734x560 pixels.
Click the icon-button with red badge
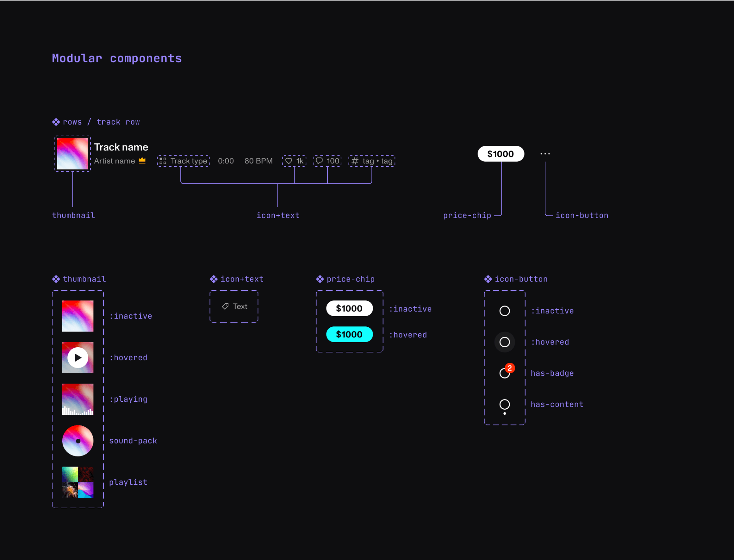pos(505,373)
